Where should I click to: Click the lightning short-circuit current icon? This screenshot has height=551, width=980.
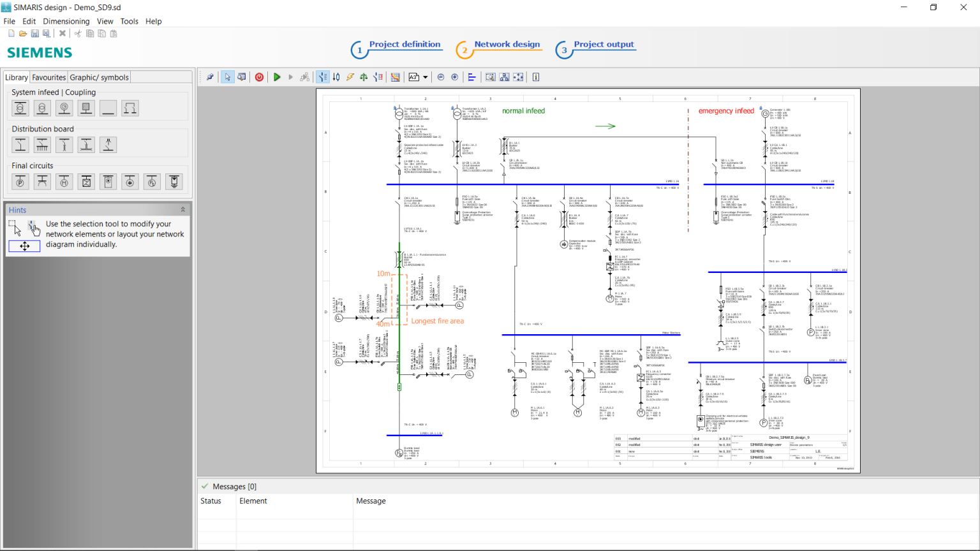pyautogui.click(x=349, y=77)
